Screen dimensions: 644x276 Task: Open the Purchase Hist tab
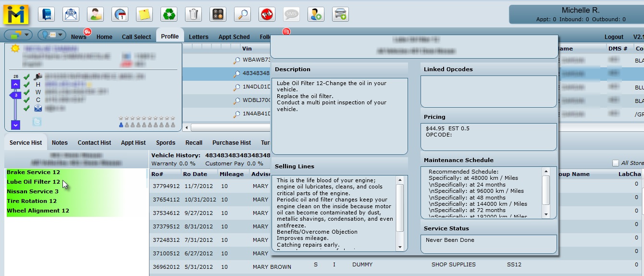tap(232, 142)
